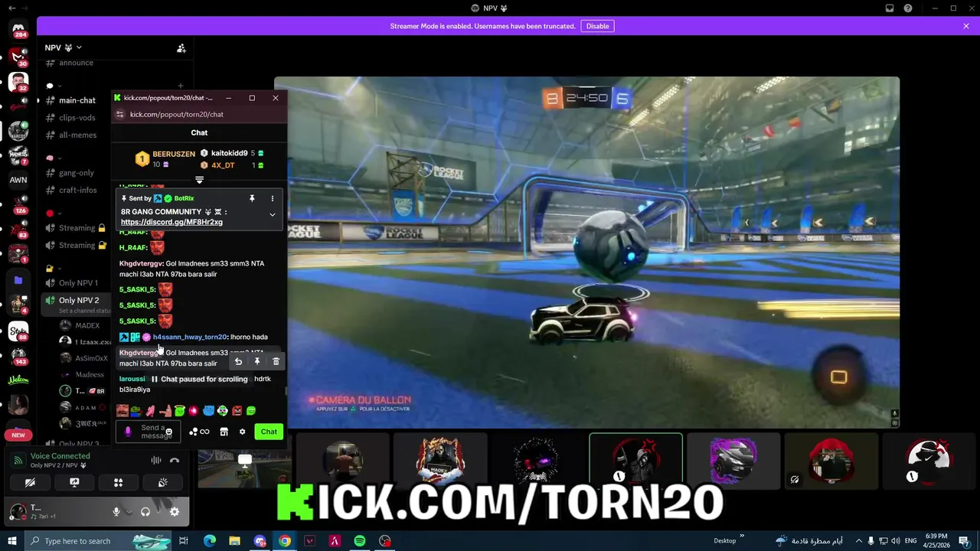The width and height of the screenshot is (980, 551).
Task: Click the Discord direct messages home icon
Action: click(18, 31)
